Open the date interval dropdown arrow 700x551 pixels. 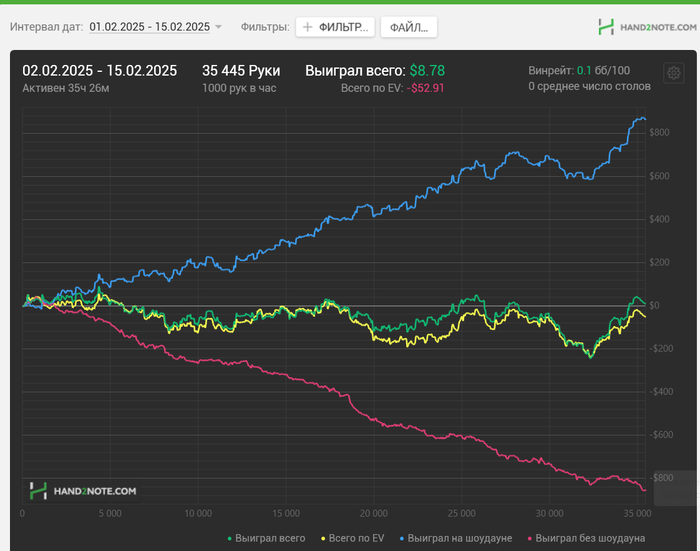click(x=218, y=27)
